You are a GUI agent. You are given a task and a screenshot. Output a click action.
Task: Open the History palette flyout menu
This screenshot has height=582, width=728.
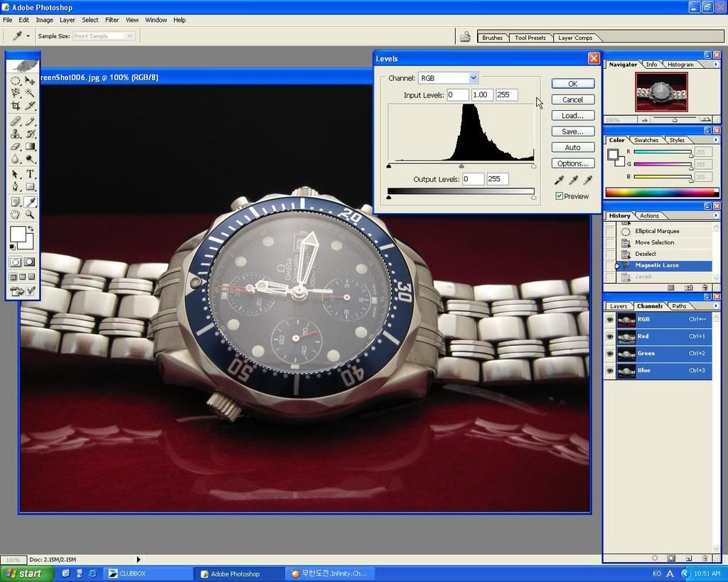[x=715, y=215]
